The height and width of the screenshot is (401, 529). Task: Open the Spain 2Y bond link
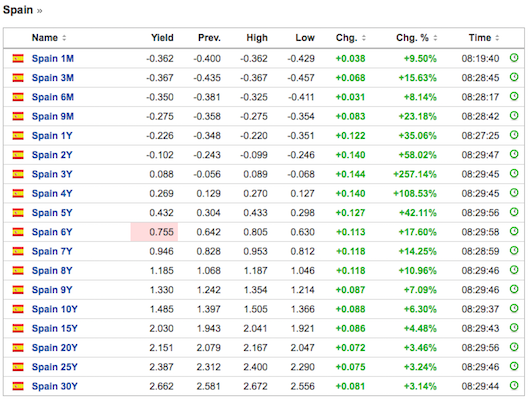(x=52, y=155)
